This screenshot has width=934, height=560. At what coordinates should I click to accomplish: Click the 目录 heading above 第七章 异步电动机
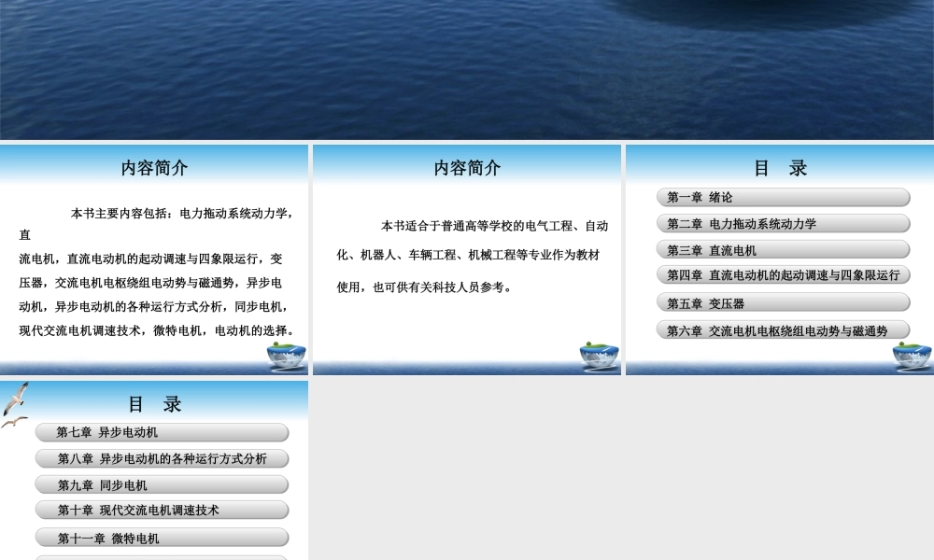(x=155, y=404)
